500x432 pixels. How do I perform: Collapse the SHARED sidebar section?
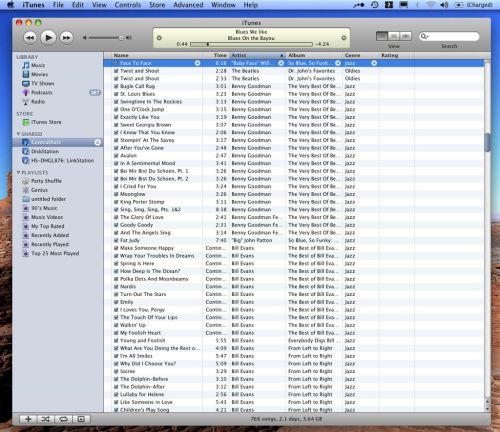(x=18, y=134)
